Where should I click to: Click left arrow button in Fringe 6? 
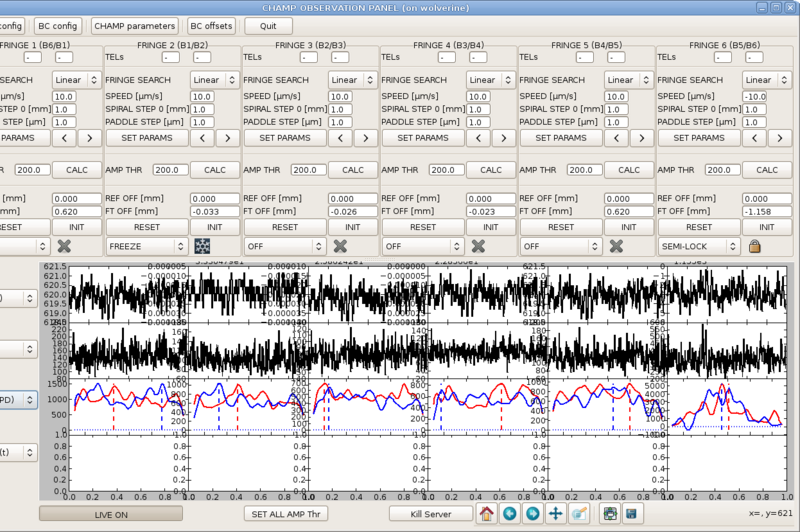(755, 138)
